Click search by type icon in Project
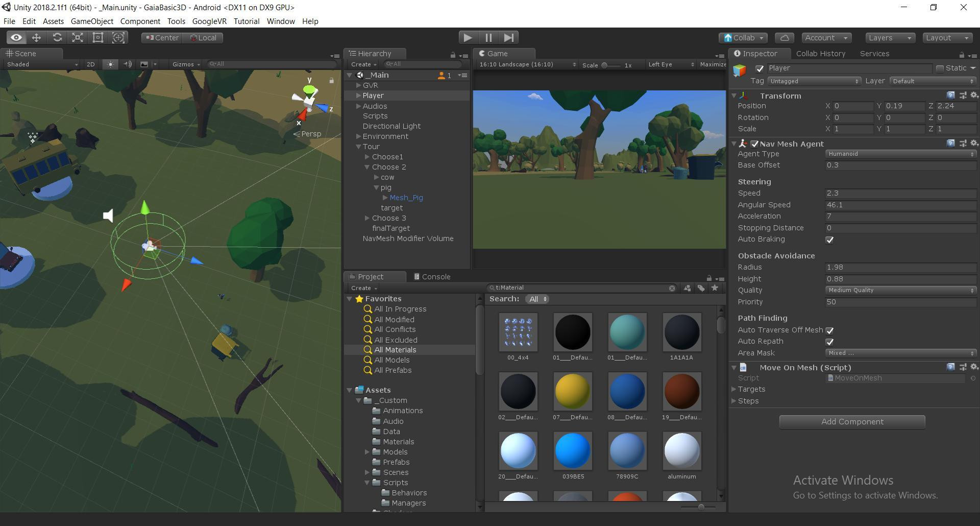 pos(688,288)
